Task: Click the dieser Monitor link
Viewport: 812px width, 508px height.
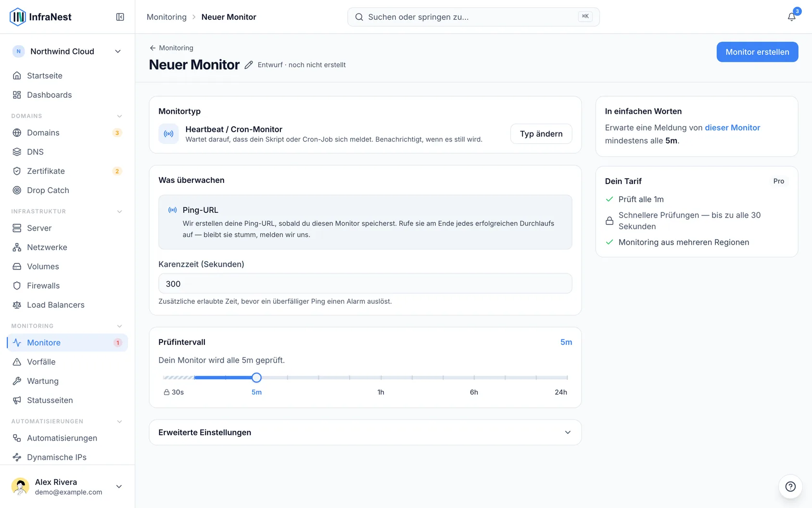Action: 732,128
